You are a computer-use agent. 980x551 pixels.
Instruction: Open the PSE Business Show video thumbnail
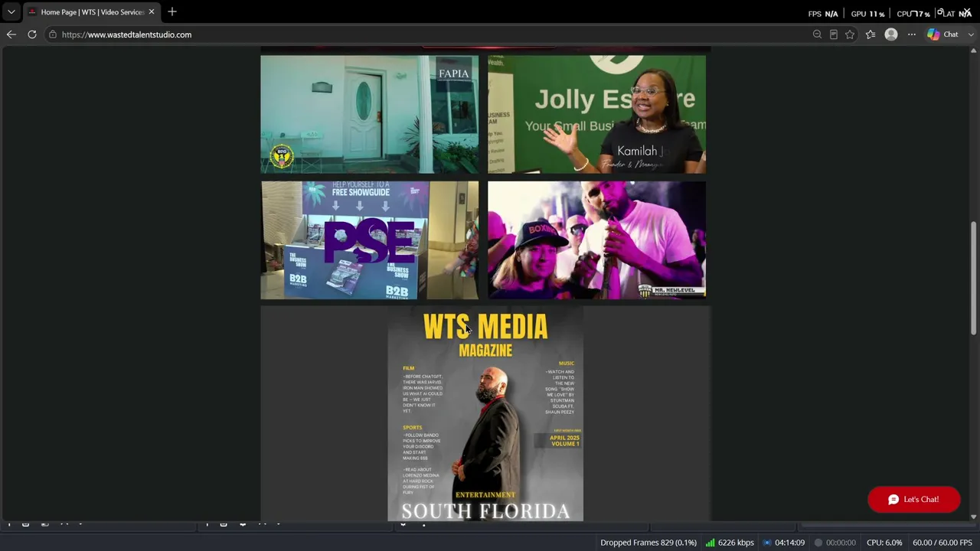pos(369,240)
